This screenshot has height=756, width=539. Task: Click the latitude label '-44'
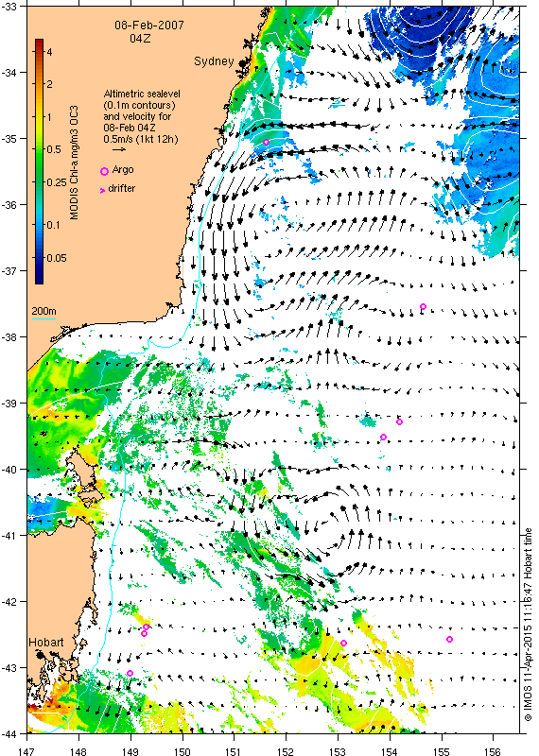click(x=9, y=733)
